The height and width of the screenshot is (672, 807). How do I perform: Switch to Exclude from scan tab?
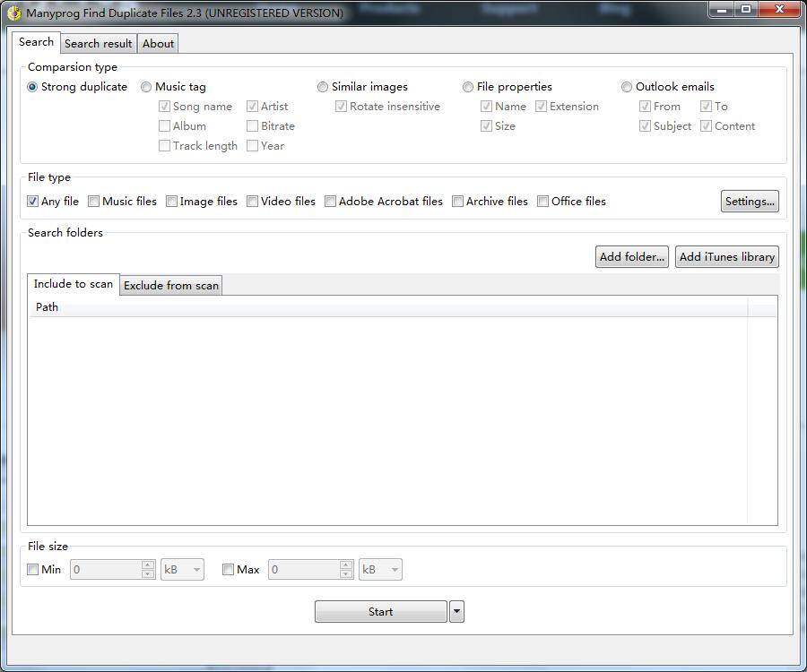[x=171, y=285]
